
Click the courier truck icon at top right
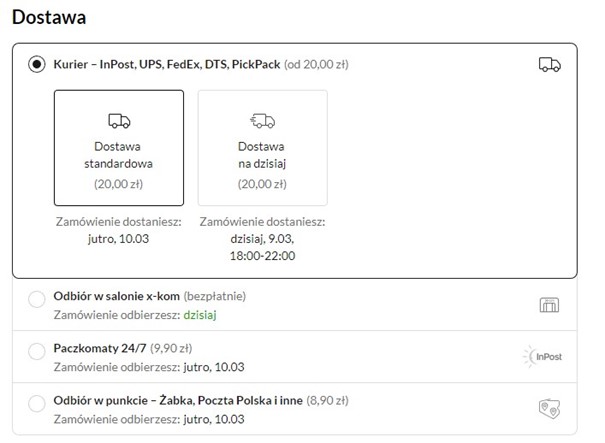coord(549,65)
